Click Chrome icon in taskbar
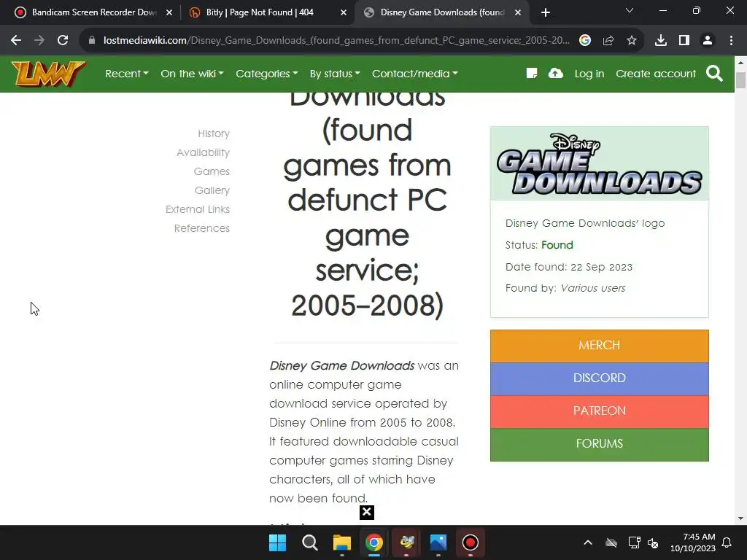Image resolution: width=747 pixels, height=560 pixels. pyautogui.click(x=374, y=542)
